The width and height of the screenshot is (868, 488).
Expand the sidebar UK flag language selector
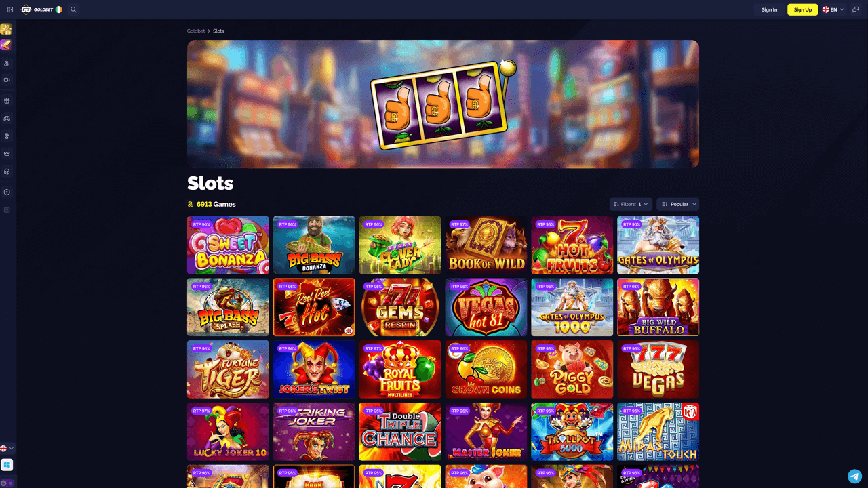[x=7, y=448]
